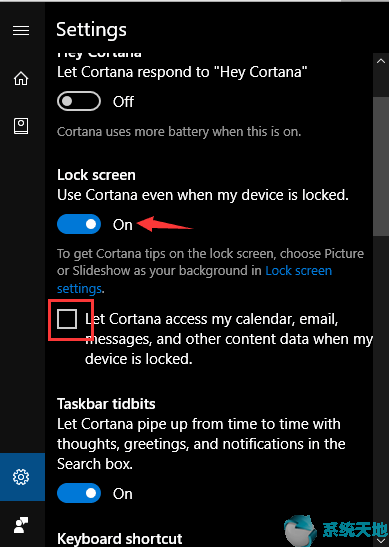Open the Feedback icon in sidebar

pos(21,525)
